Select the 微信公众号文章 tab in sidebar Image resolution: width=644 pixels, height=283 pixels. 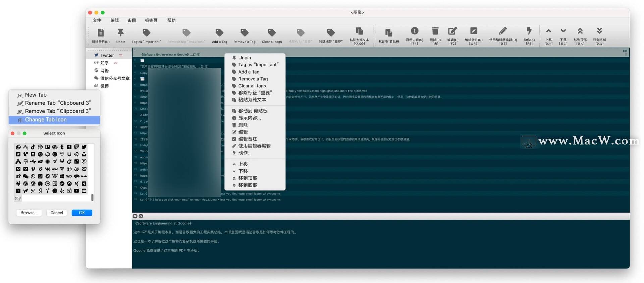click(109, 78)
